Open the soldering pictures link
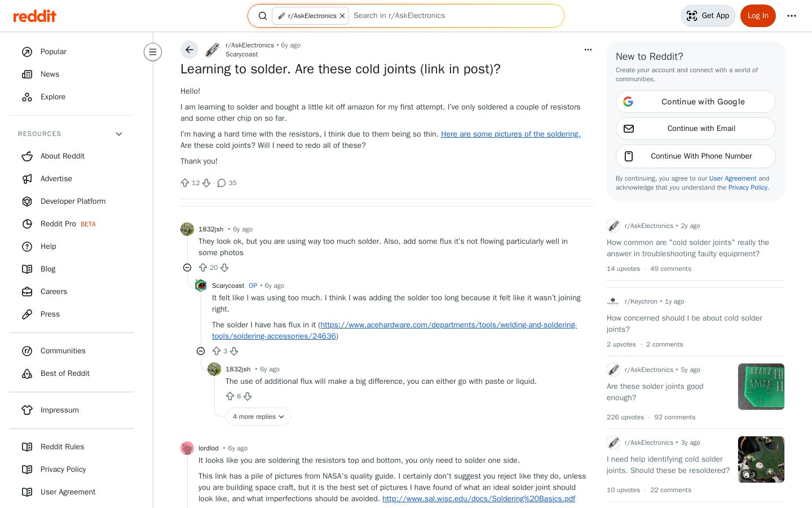This screenshot has height=508, width=812. pos(510,134)
